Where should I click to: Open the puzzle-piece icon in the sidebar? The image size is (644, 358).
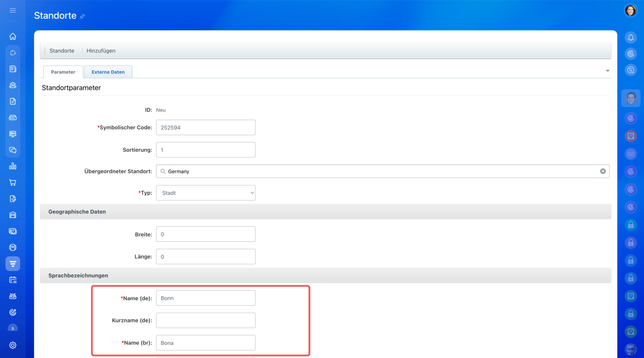(x=13, y=52)
